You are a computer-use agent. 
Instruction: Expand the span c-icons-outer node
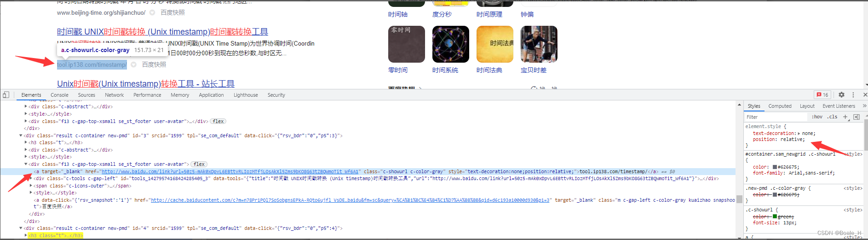tap(31, 186)
